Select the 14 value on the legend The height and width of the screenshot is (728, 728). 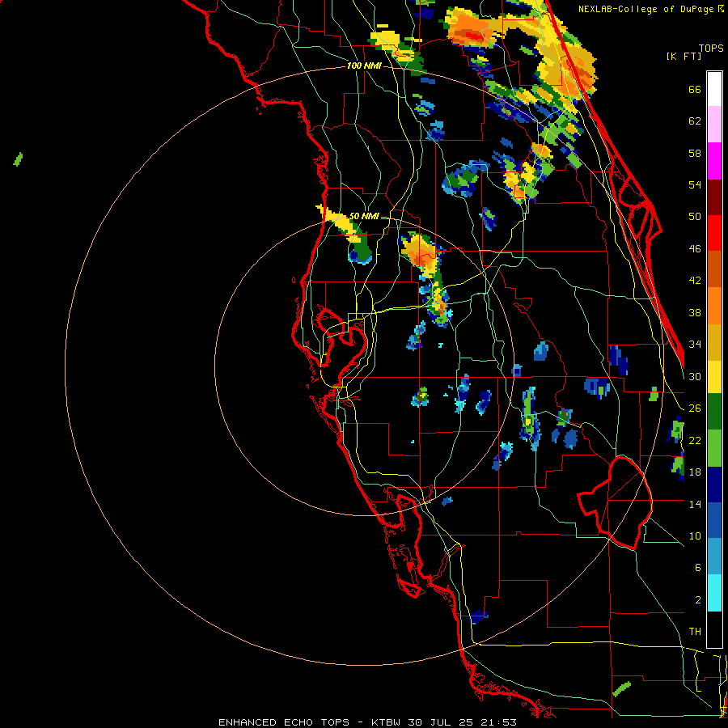(695, 504)
